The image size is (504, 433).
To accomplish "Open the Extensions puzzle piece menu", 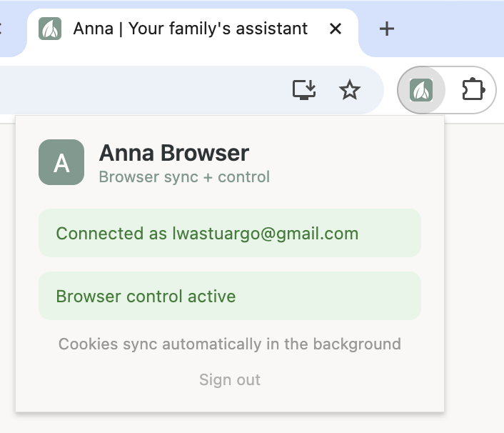I will click(473, 90).
